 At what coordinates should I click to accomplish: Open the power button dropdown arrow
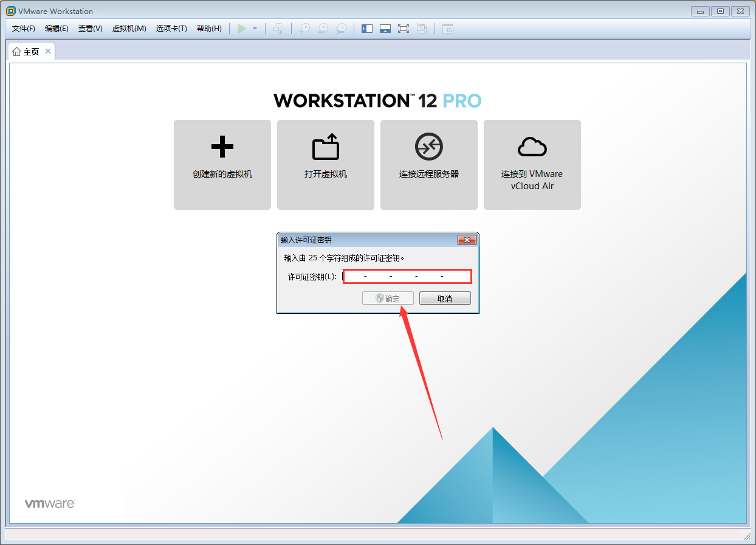tap(254, 28)
